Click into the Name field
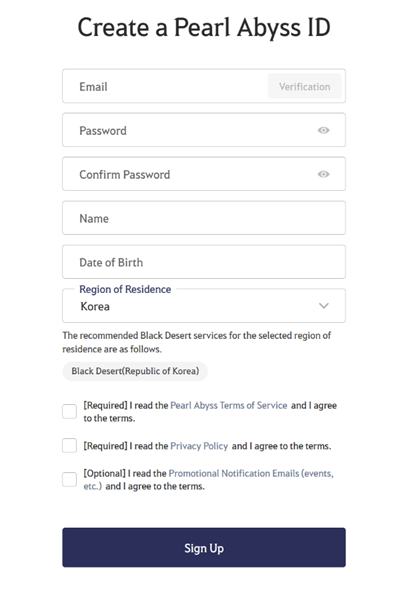 [x=204, y=218]
